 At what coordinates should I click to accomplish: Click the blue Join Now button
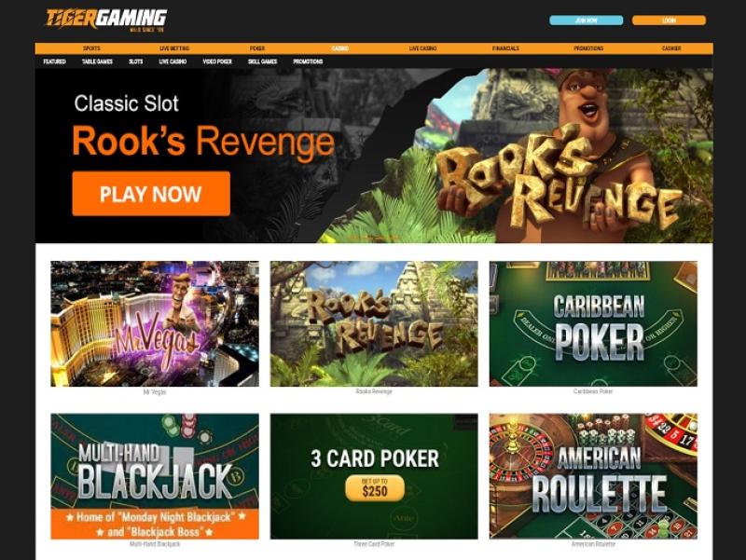click(587, 20)
